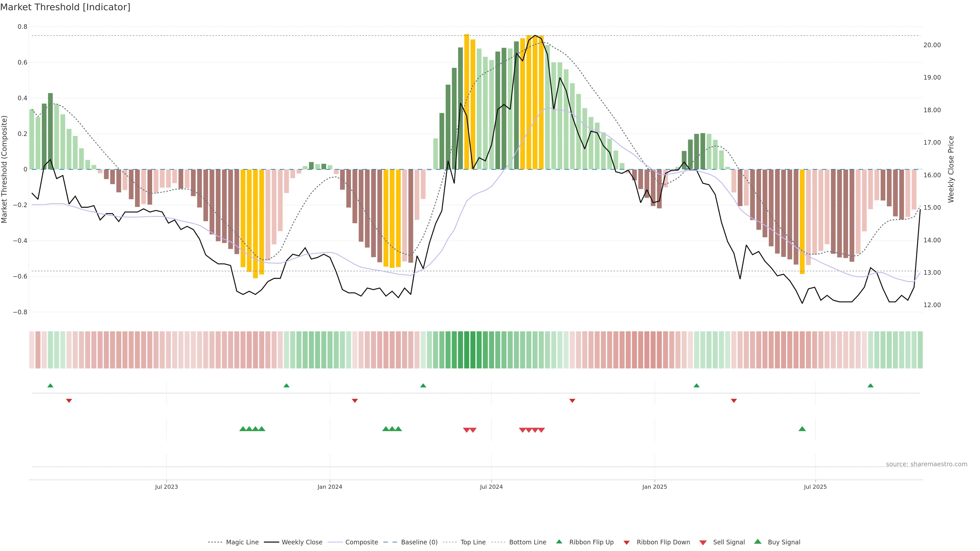Toggle the Composite legend item
This screenshot has height=551, width=980.
(x=361, y=542)
